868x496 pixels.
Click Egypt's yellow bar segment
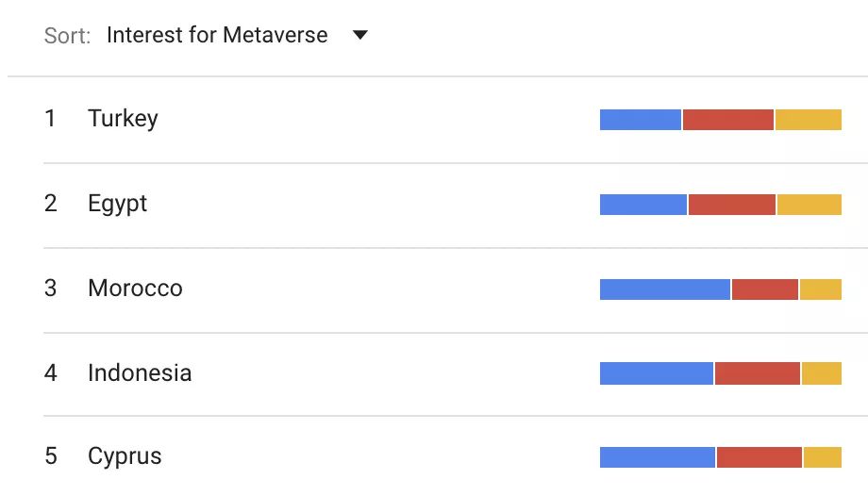810,205
